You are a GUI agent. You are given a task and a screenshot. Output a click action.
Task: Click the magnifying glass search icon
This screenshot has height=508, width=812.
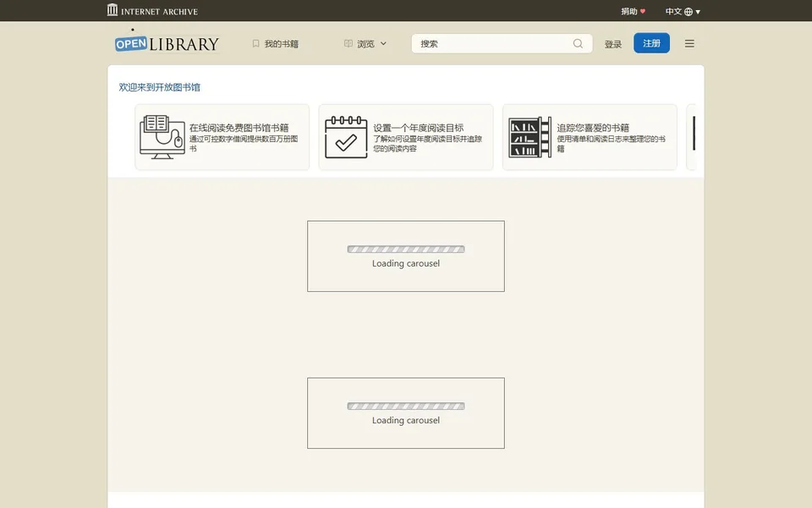[x=578, y=43]
